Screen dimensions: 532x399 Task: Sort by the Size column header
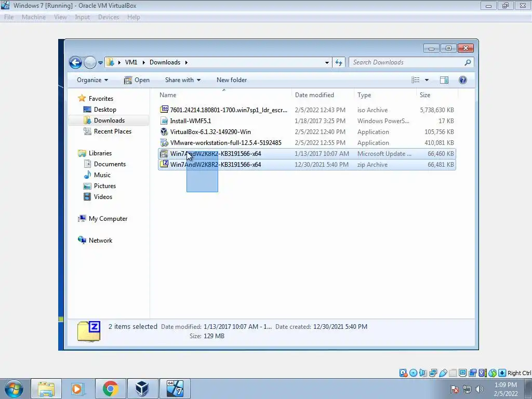tap(437, 95)
